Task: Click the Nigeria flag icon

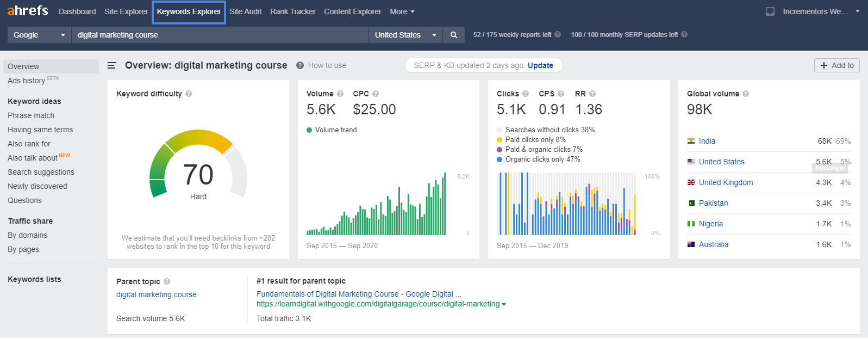Action: pos(691,224)
